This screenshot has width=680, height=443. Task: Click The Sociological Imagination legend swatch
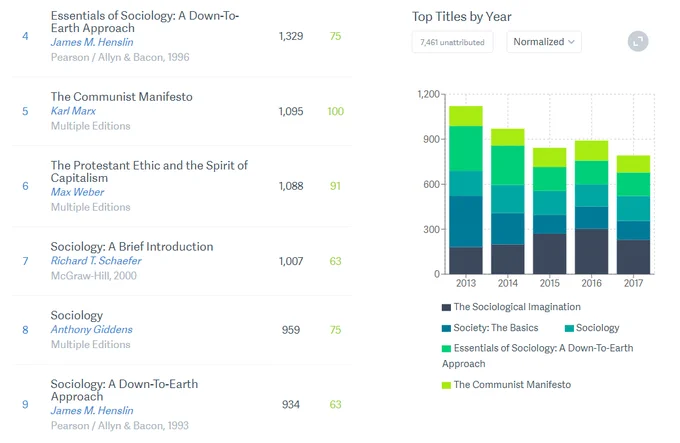pyautogui.click(x=446, y=307)
